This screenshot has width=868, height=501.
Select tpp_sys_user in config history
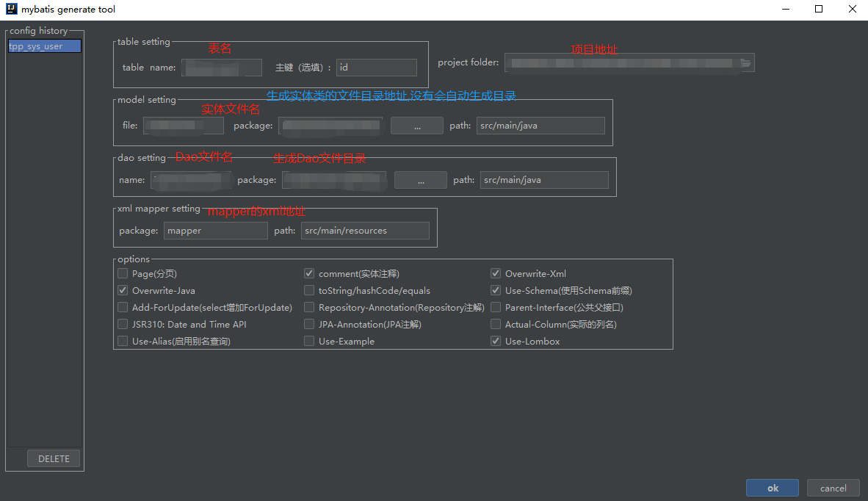[x=44, y=46]
